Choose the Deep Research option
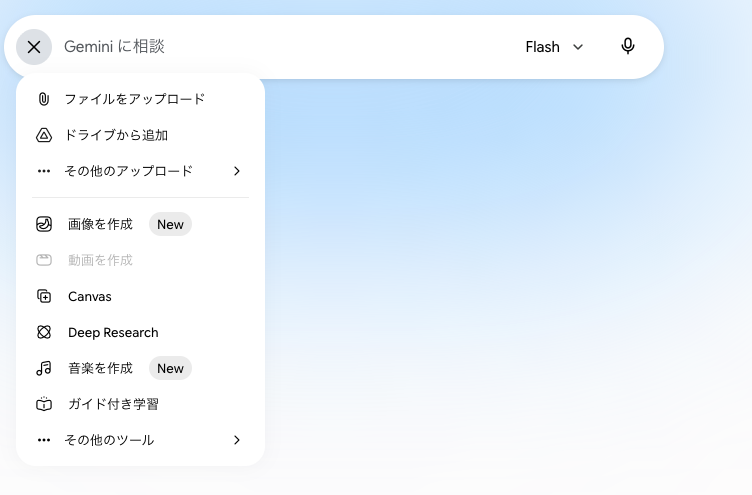 tap(141, 332)
